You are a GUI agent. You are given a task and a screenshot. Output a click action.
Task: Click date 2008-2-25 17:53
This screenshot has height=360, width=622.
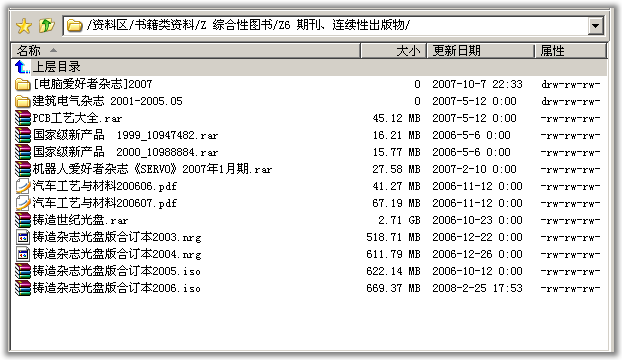pyautogui.click(x=477, y=289)
